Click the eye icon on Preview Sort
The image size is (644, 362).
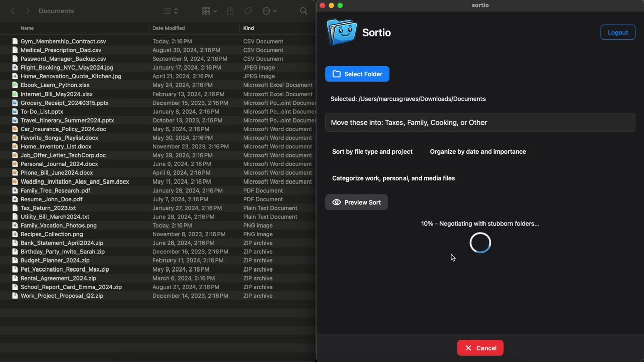[336, 202]
